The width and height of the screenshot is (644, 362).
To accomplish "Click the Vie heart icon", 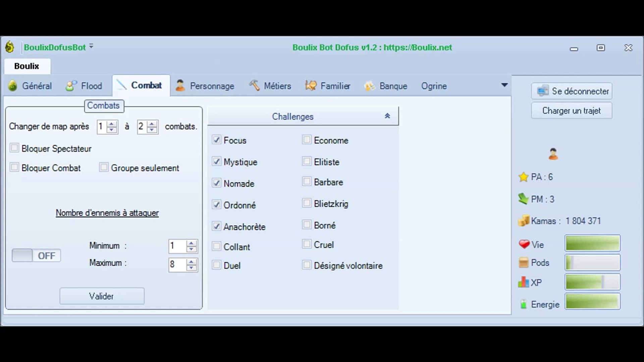I will tap(524, 244).
